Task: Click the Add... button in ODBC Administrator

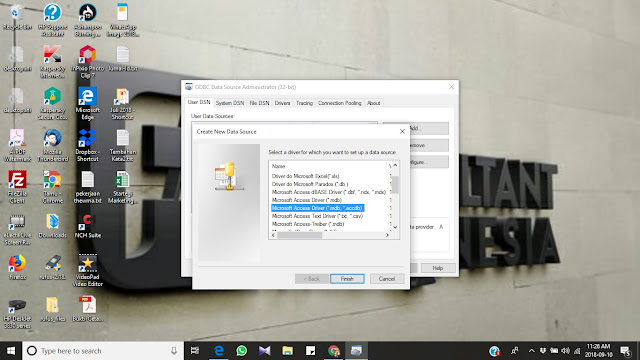Action: (x=429, y=128)
